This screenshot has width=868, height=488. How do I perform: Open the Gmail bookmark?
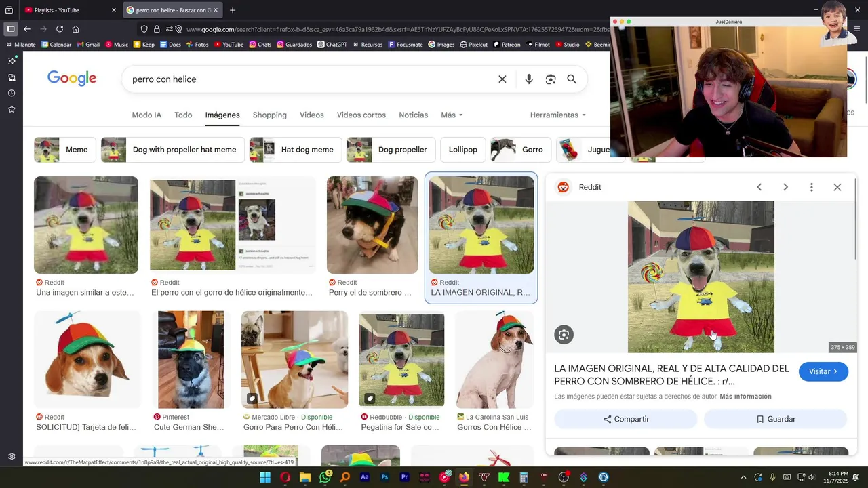point(88,45)
